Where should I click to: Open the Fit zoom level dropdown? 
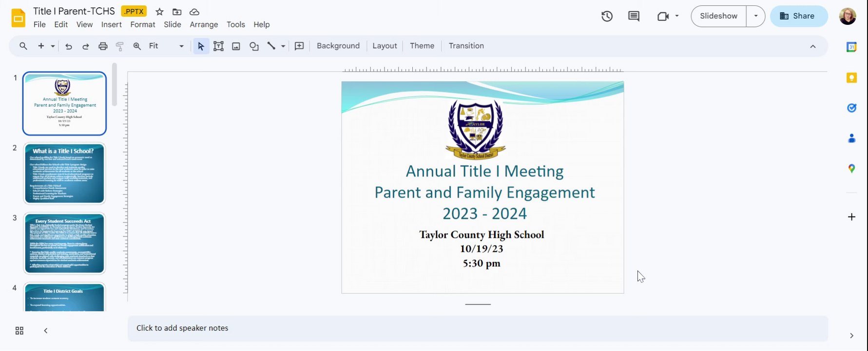pos(166,46)
